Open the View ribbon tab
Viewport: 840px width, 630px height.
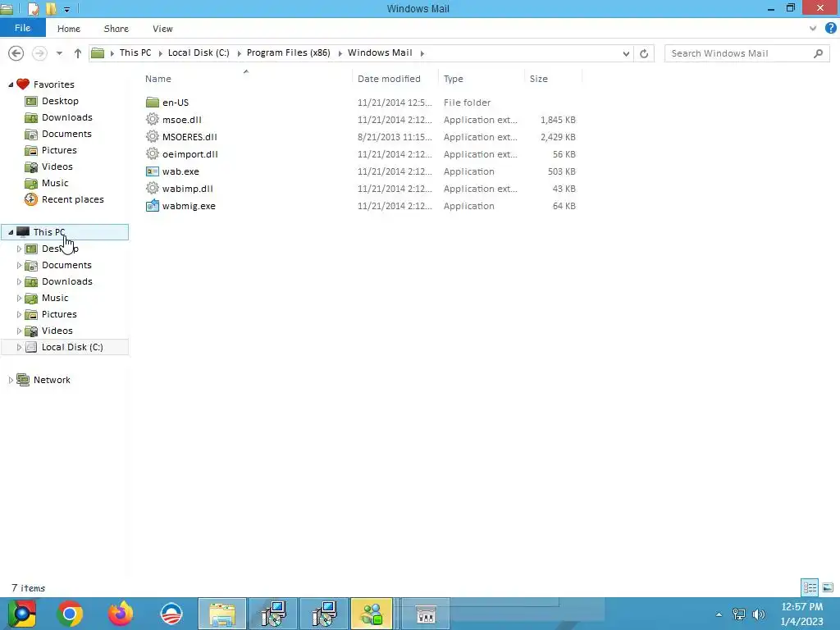(x=162, y=29)
